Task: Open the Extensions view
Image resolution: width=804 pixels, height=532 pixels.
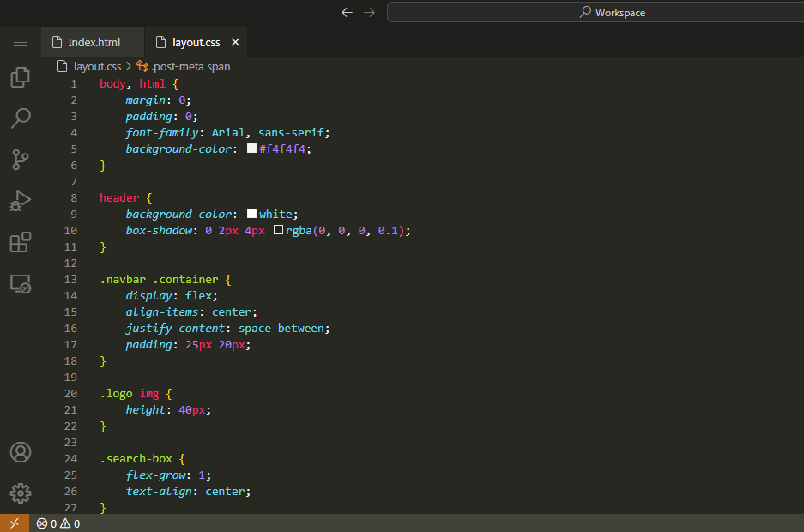Action: (x=21, y=242)
